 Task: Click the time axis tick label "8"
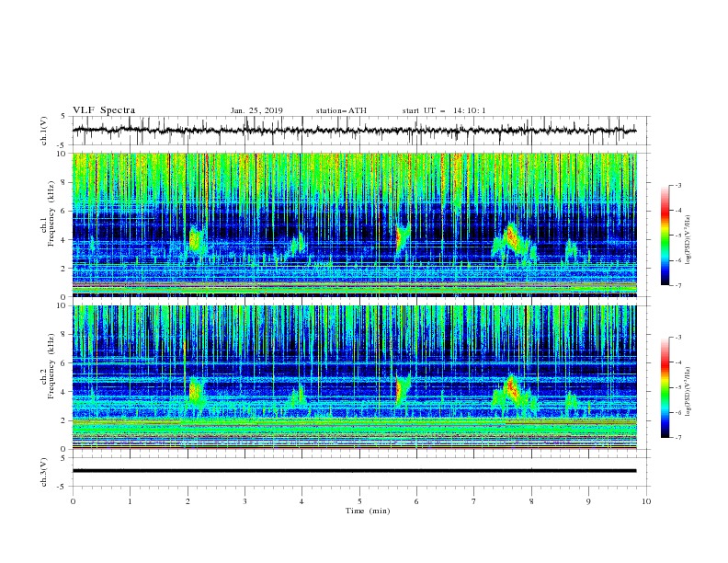[x=531, y=501]
